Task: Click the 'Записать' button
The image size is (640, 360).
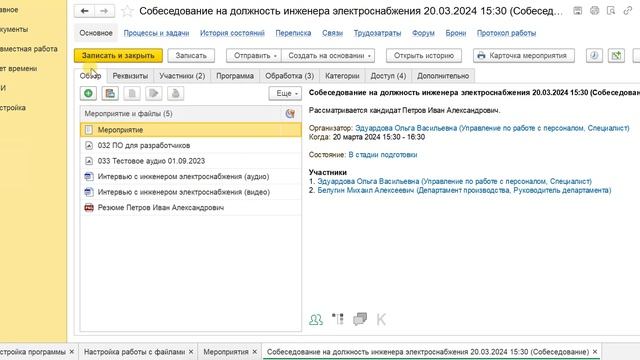Action: click(x=191, y=56)
